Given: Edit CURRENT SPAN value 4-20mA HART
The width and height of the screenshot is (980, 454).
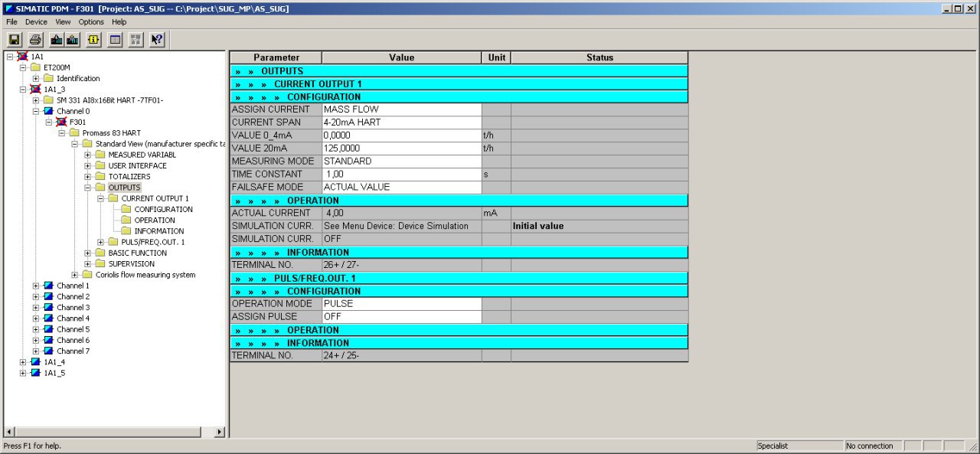Looking at the screenshot, I should click(x=401, y=122).
